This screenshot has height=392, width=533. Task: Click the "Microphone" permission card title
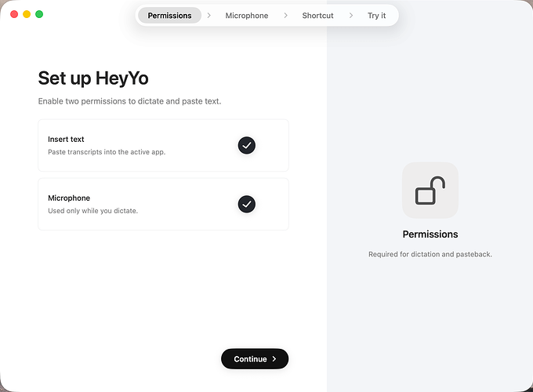point(69,198)
